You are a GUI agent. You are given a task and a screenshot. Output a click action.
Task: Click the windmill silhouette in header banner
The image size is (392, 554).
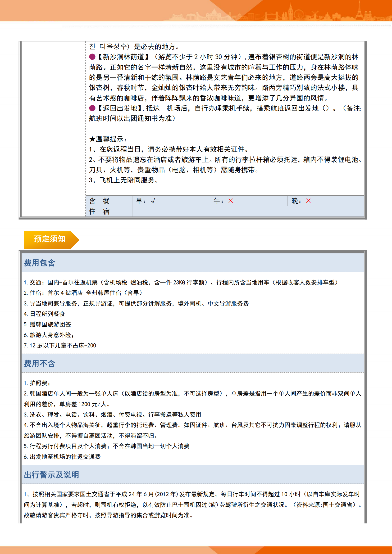(x=315, y=14)
